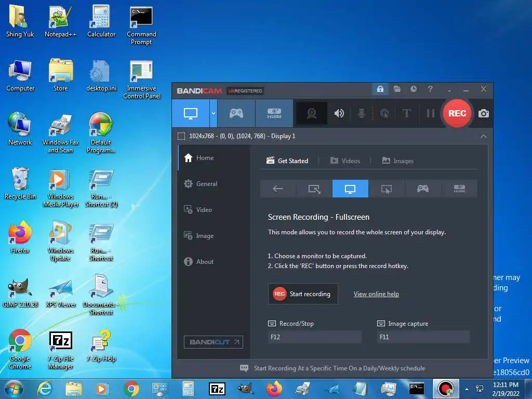Click the back arrow in mode selector
The width and height of the screenshot is (532, 399).
coord(278,189)
